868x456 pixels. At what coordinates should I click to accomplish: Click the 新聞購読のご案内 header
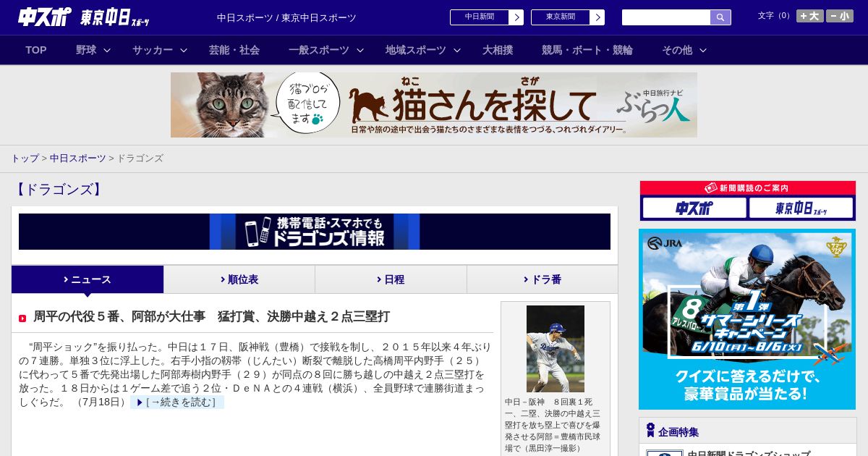point(747,188)
